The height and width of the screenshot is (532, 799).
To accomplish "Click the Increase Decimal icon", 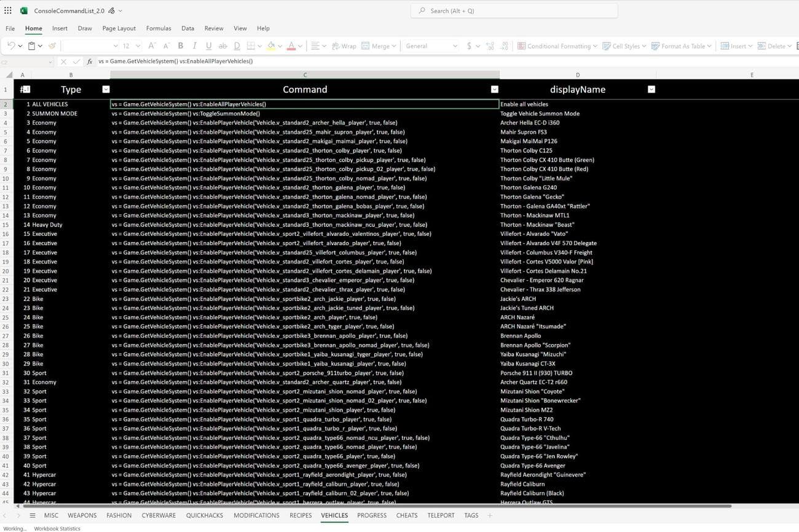I will (x=490, y=46).
